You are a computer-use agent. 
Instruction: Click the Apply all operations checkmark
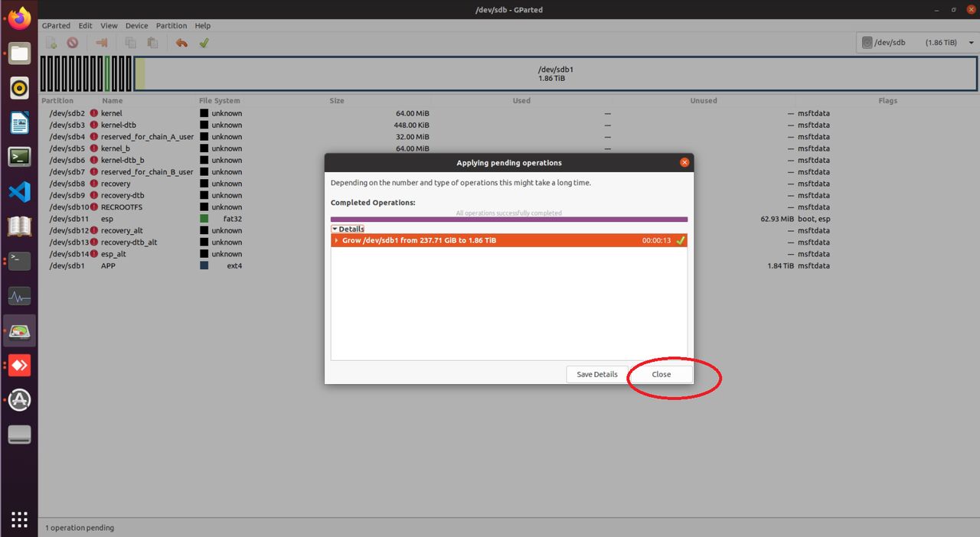click(204, 43)
